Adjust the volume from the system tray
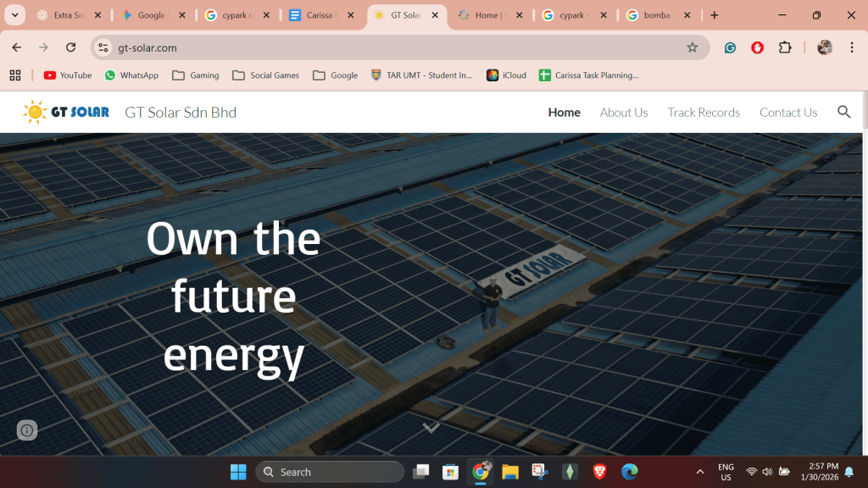 click(766, 471)
